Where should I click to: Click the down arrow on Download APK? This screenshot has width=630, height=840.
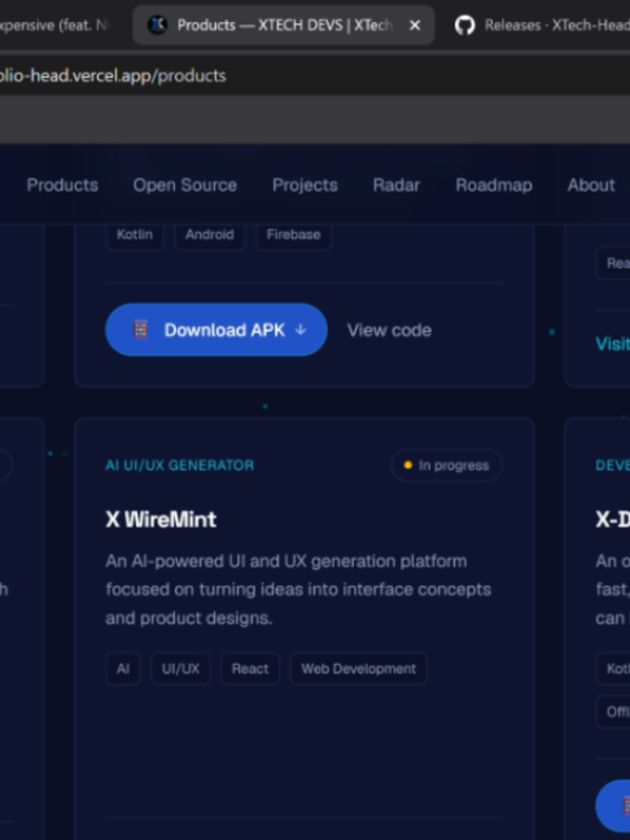pos(301,330)
